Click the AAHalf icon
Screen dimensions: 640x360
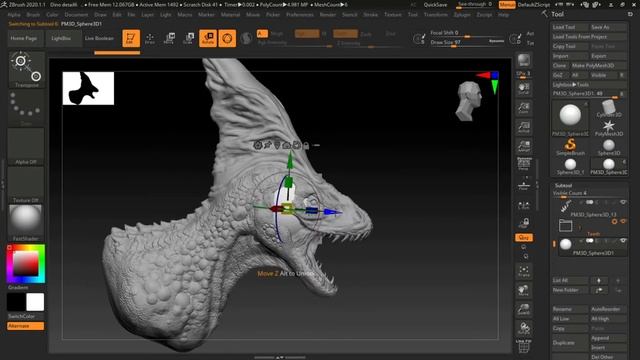(x=524, y=146)
